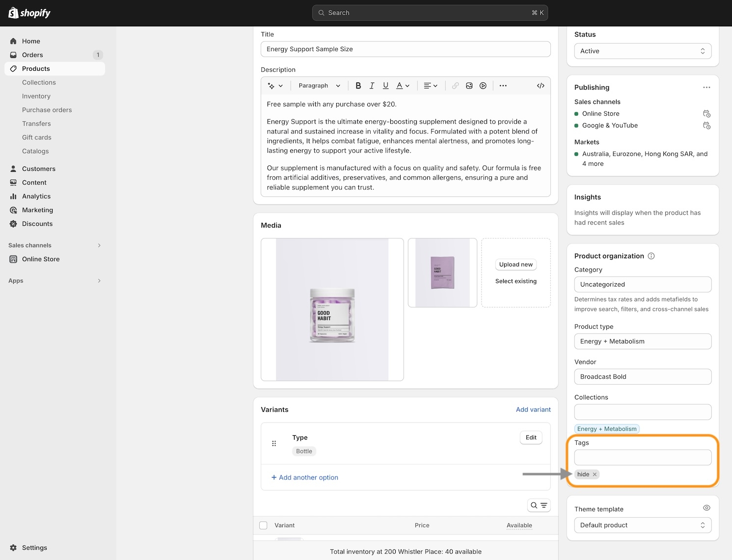Click the Underline formatting icon
This screenshot has height=560, width=732.
[x=385, y=85]
